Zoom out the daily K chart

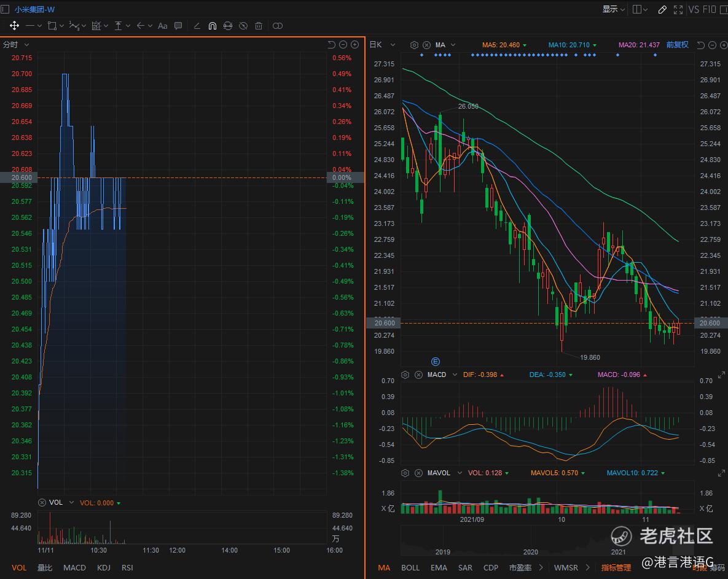[712, 45]
